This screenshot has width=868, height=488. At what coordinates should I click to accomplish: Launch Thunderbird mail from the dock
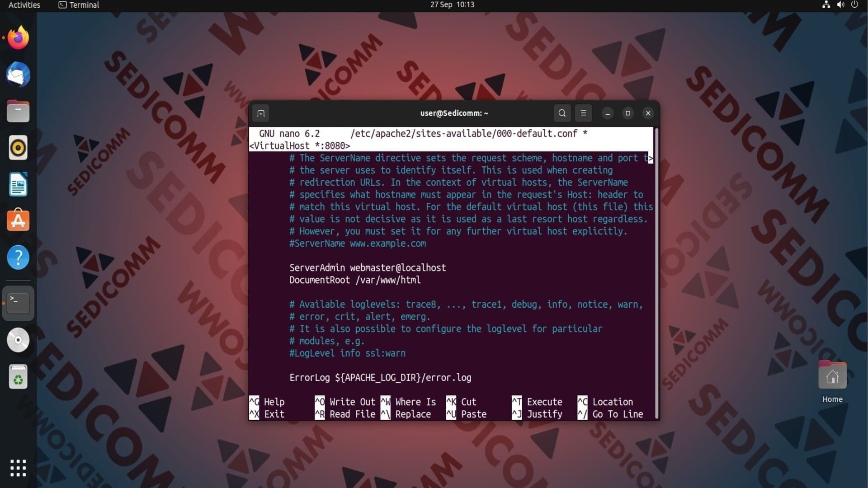(18, 75)
